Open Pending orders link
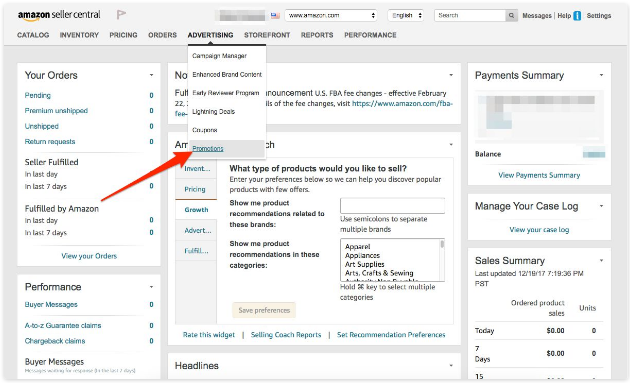 pos(38,95)
